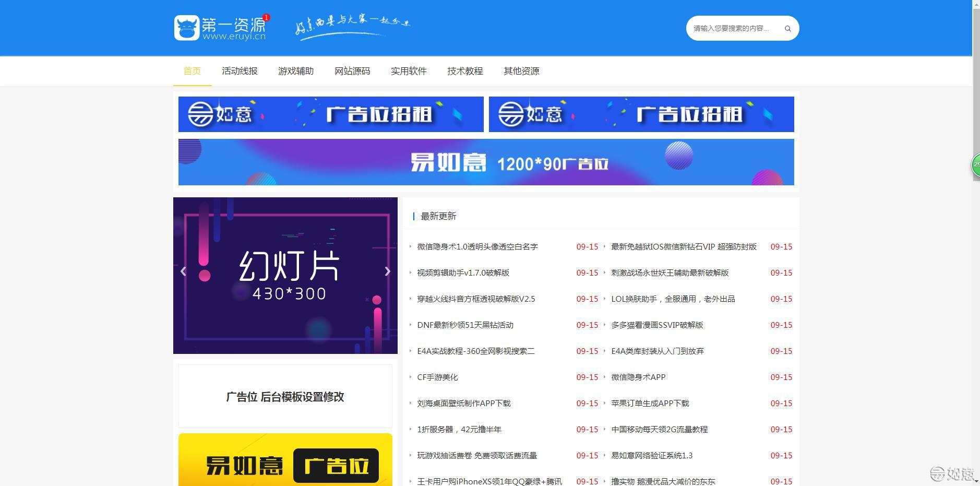
Task: Open the LOL换肤助手 article link
Action: (673, 299)
